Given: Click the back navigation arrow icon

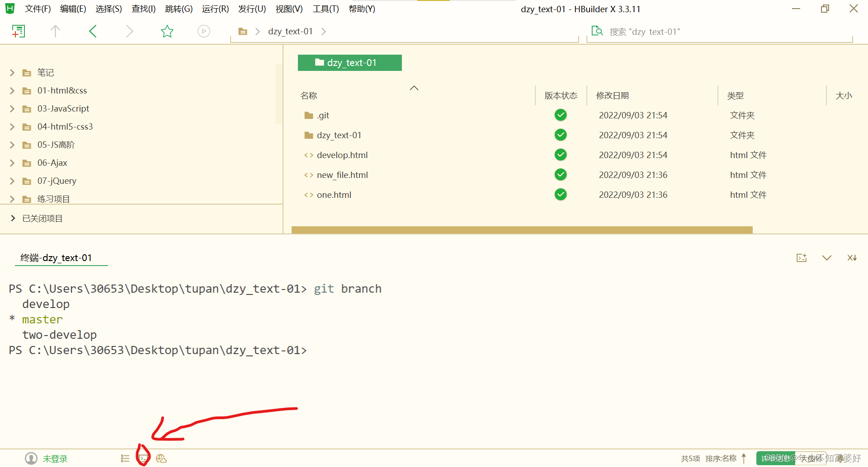Looking at the screenshot, I should pyautogui.click(x=92, y=31).
